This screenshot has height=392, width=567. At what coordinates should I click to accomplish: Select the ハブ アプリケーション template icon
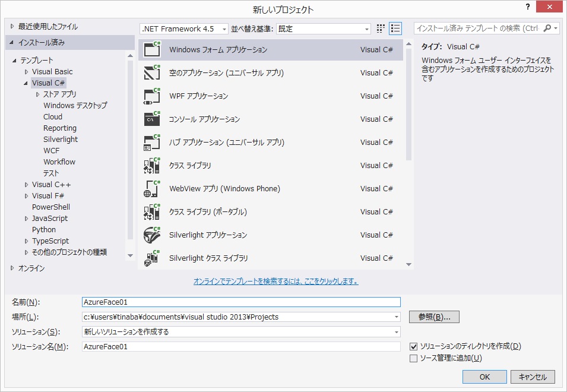(x=152, y=142)
